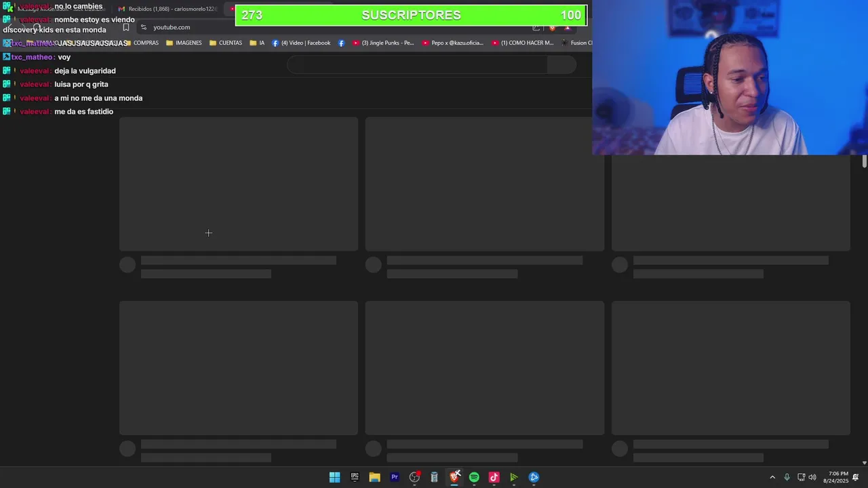The image size is (868, 488).
Task: Click the microphone tray icon
Action: tap(787, 477)
